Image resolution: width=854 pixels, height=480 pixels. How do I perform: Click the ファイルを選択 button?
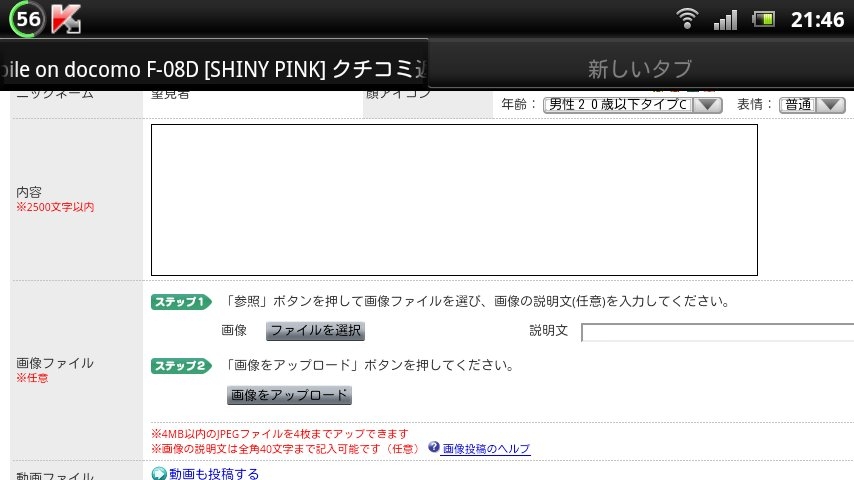click(x=315, y=331)
